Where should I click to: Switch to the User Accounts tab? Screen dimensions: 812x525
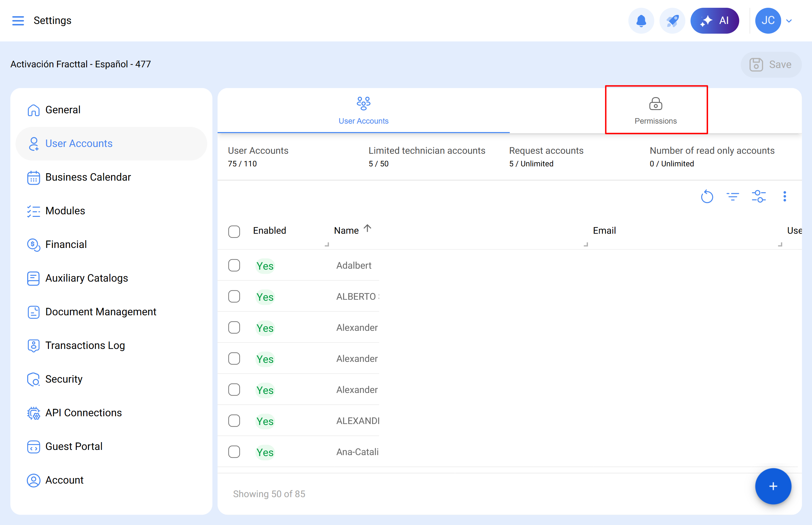pos(363,110)
